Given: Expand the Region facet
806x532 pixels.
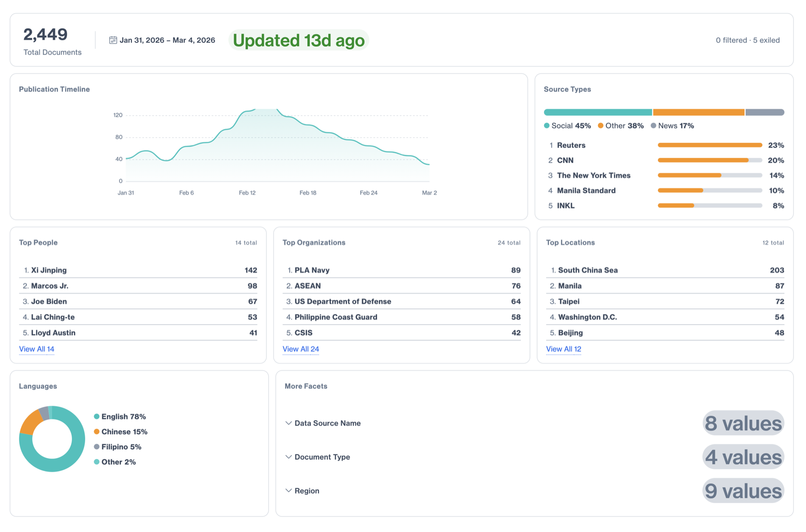Looking at the screenshot, I should coord(302,491).
